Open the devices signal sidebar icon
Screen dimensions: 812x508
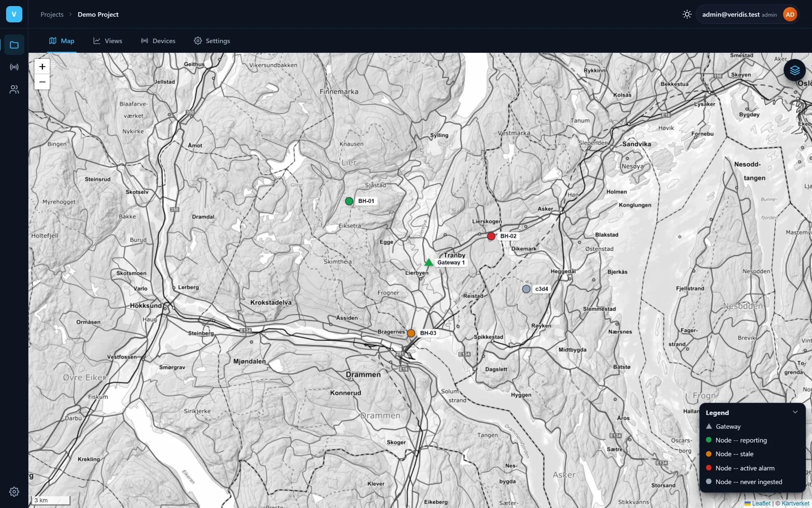14,67
